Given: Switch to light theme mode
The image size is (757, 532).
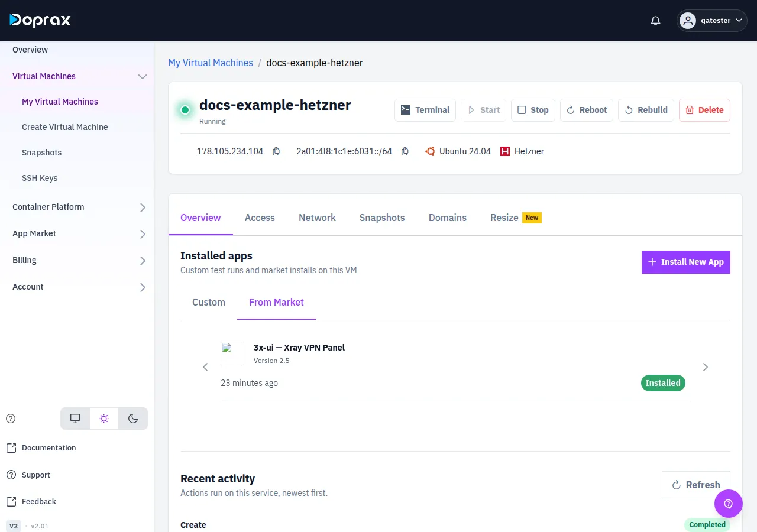Looking at the screenshot, I should [104, 419].
